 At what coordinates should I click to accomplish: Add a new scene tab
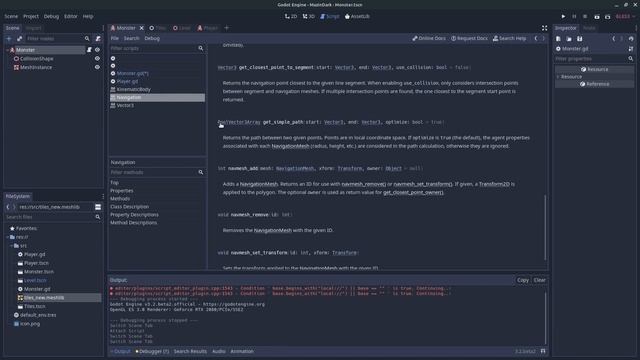(227, 28)
